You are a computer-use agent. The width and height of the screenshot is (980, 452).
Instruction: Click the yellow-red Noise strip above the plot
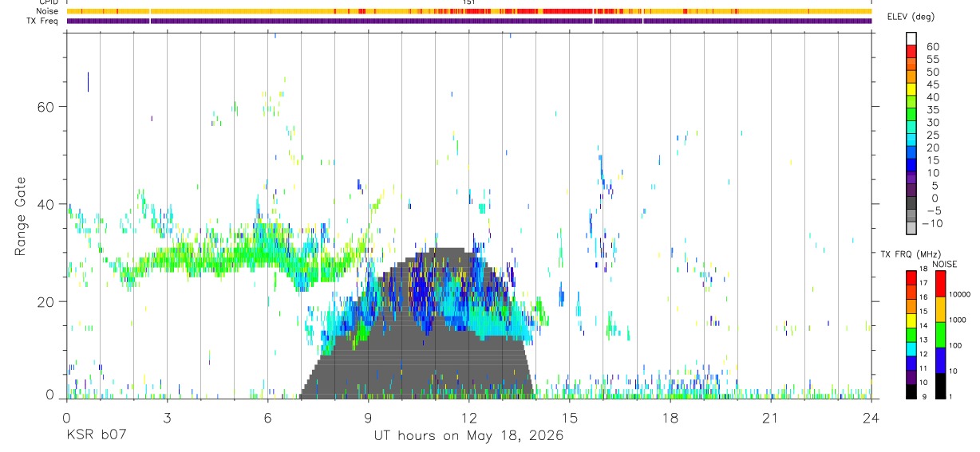[x=469, y=11]
